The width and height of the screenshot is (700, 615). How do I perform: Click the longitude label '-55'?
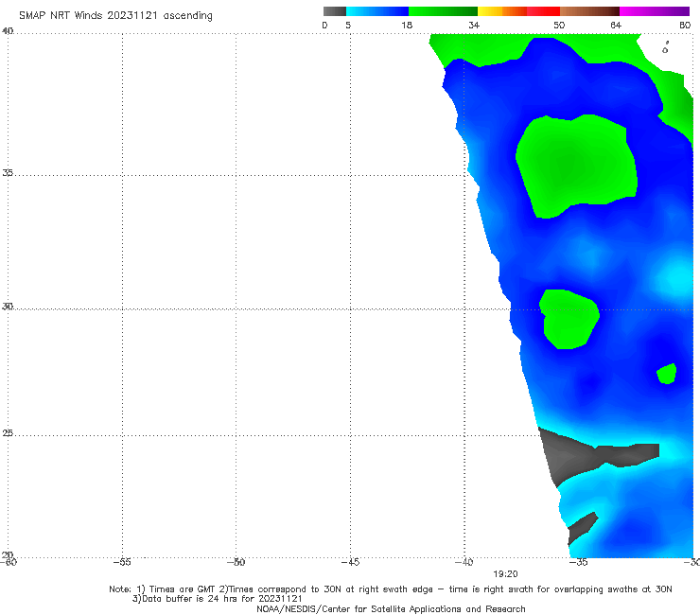pyautogui.click(x=122, y=562)
